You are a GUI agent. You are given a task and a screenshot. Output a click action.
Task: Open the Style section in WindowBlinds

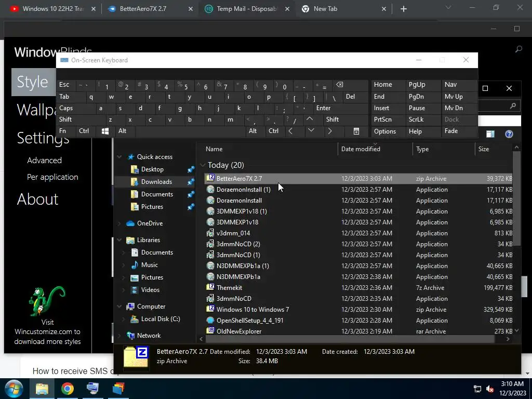pos(33,82)
